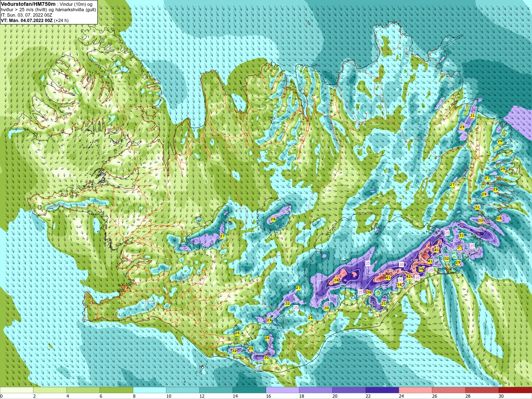Select the violet 20–22 m/s legend swatch

[349, 390]
